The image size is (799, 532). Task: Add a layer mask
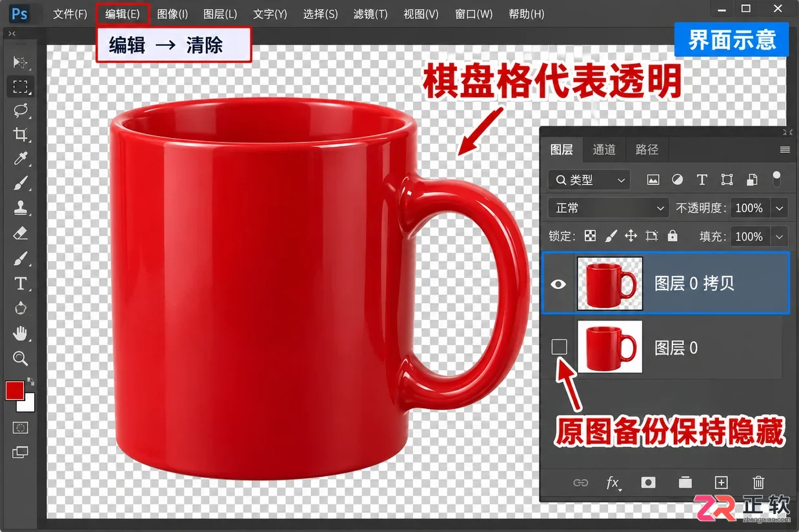649,482
